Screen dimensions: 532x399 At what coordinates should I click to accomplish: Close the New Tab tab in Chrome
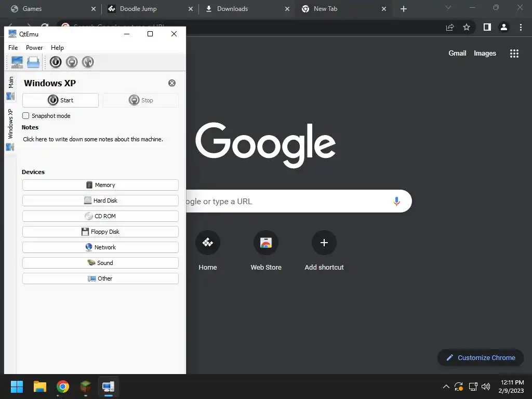coord(384,9)
